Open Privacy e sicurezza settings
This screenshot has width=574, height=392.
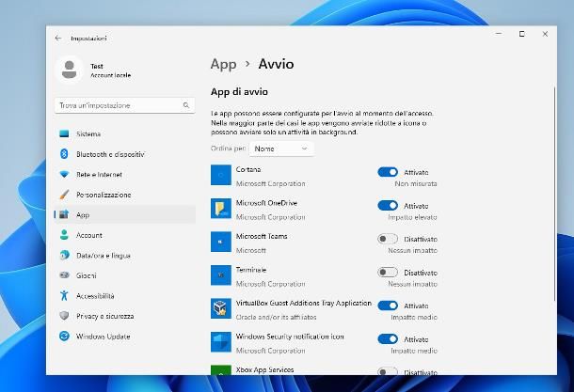pos(125,316)
